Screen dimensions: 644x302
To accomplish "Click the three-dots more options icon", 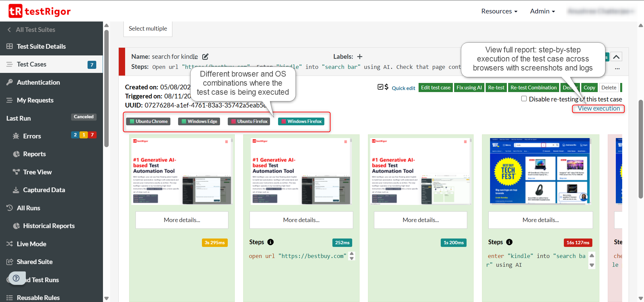I will click(x=617, y=69).
